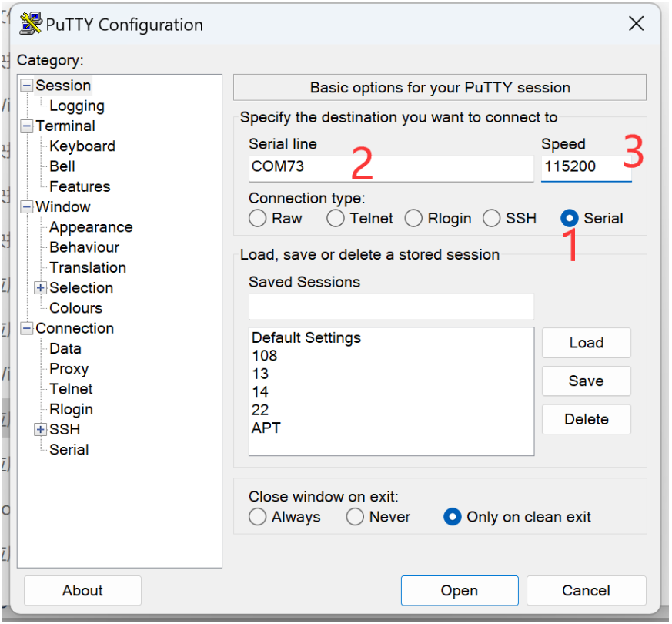The image size is (672, 624).
Task: Click the Speed field showing 115200
Action: click(586, 168)
